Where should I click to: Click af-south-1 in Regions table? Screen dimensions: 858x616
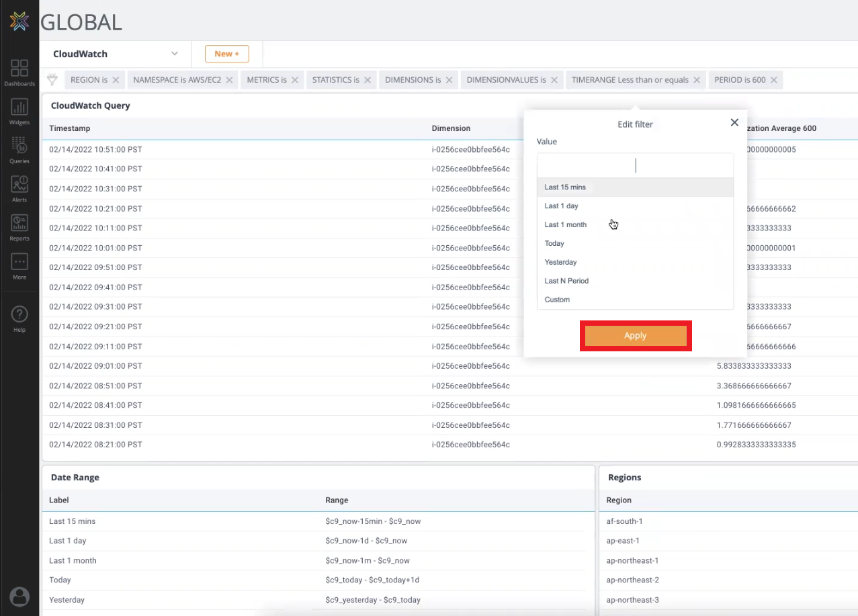(x=624, y=521)
